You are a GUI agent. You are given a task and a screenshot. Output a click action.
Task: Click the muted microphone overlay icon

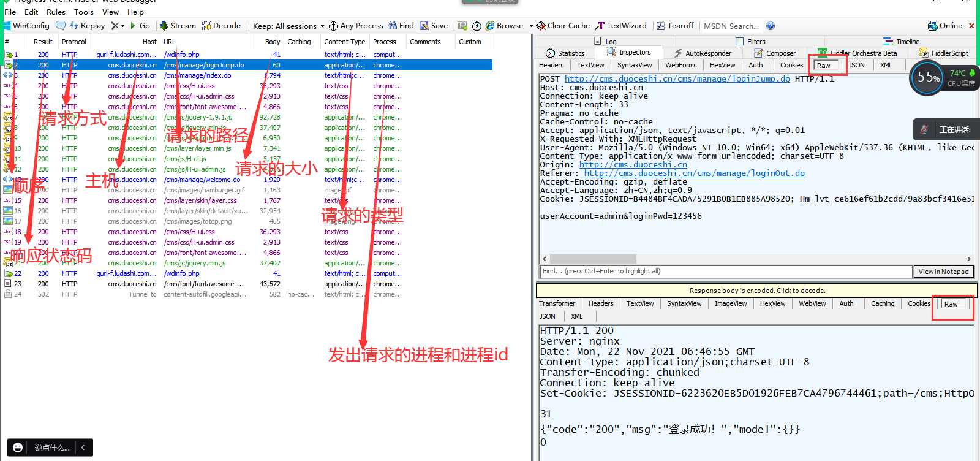(925, 129)
